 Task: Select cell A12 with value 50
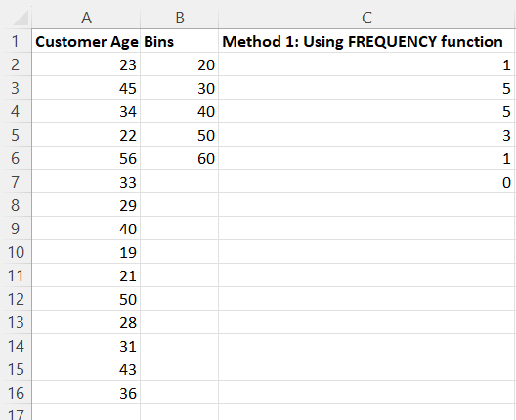tap(86, 299)
